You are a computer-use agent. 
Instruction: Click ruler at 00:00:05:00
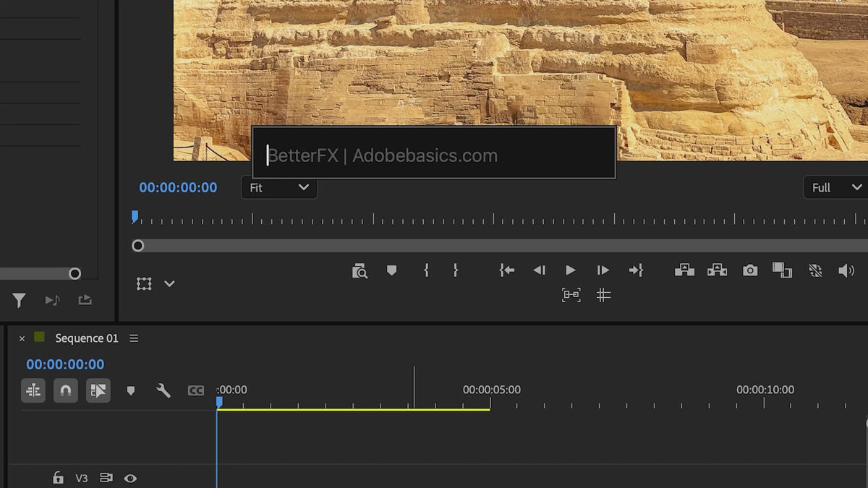pyautogui.click(x=491, y=390)
